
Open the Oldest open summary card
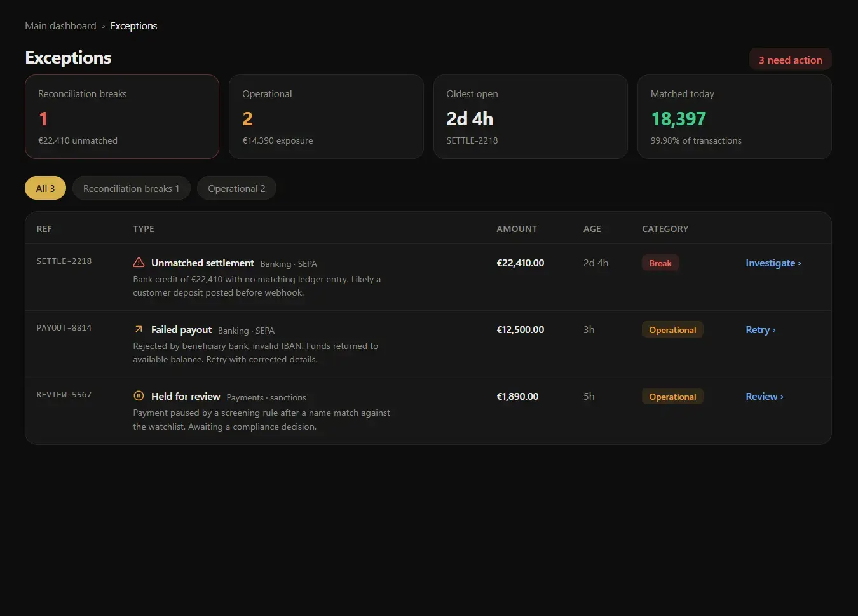point(530,117)
